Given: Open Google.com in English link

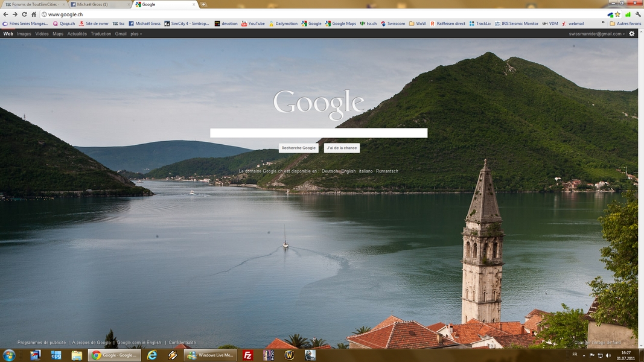Looking at the screenshot, I should [x=139, y=342].
